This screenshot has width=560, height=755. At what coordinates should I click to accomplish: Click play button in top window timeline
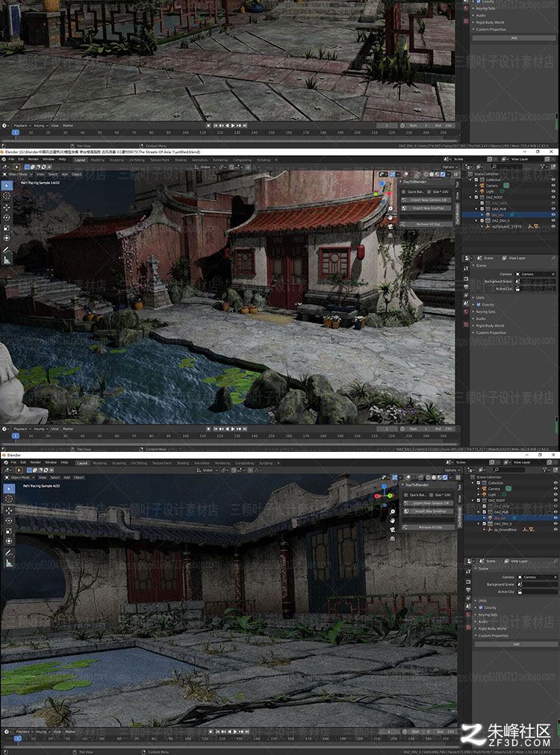click(x=232, y=125)
